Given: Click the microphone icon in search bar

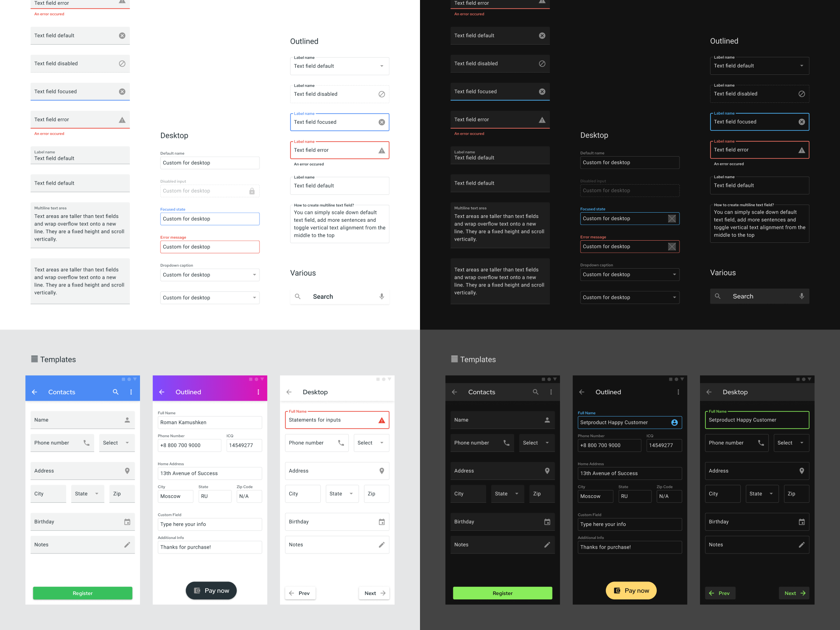Looking at the screenshot, I should pyautogui.click(x=381, y=295).
